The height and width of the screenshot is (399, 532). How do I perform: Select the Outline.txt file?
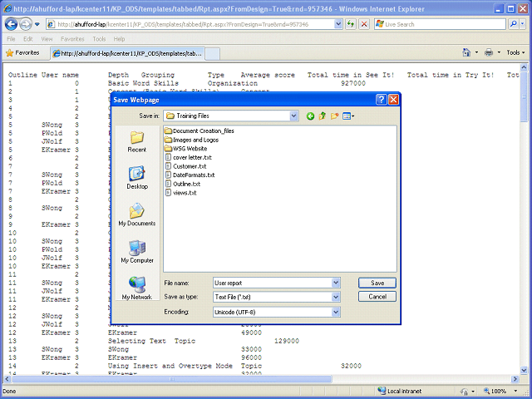(x=183, y=184)
